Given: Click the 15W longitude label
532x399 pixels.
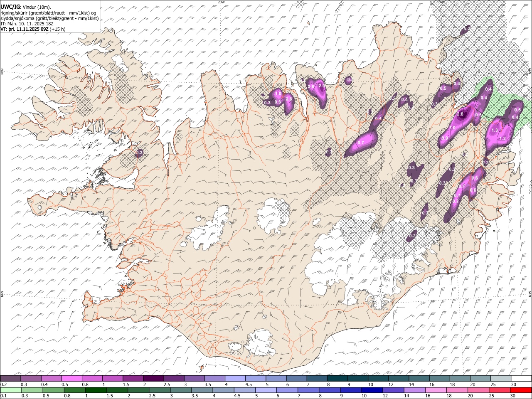Looking at the screenshot, I should pos(440,2).
